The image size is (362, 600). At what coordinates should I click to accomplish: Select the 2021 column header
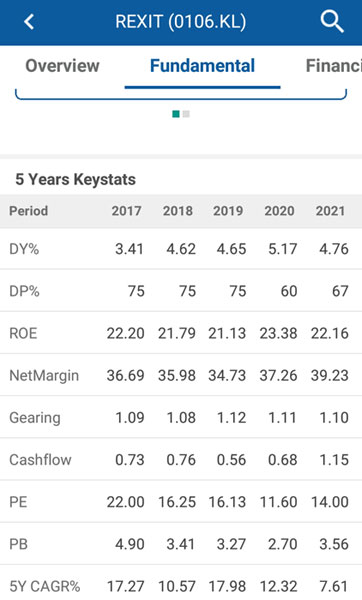330,211
